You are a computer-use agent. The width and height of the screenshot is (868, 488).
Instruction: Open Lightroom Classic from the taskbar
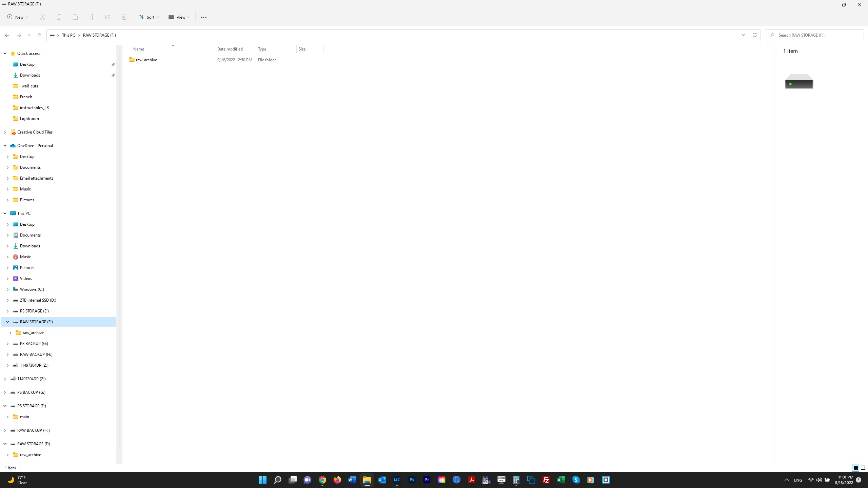click(x=397, y=480)
